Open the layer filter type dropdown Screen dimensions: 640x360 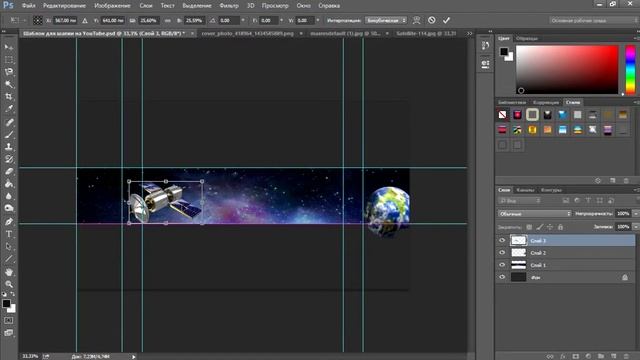point(520,200)
